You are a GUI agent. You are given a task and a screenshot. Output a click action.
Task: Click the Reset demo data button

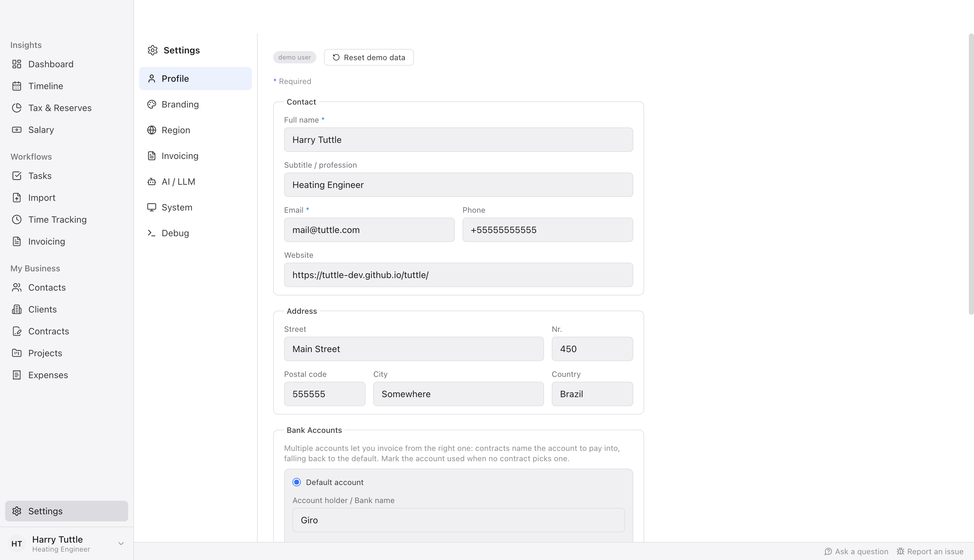(369, 57)
